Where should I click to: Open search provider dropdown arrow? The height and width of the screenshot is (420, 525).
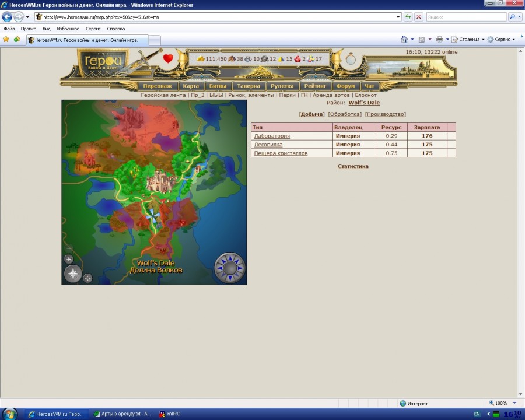point(520,17)
